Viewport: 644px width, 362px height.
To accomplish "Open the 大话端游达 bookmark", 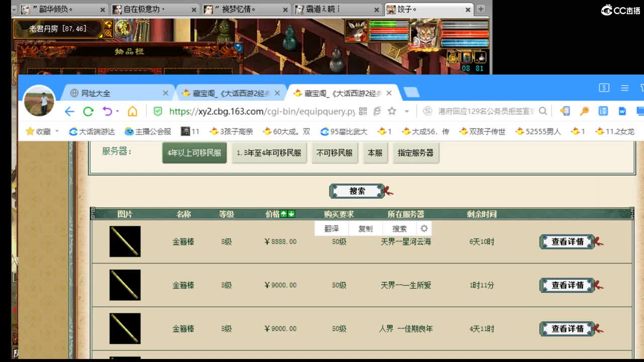I will click(92, 132).
